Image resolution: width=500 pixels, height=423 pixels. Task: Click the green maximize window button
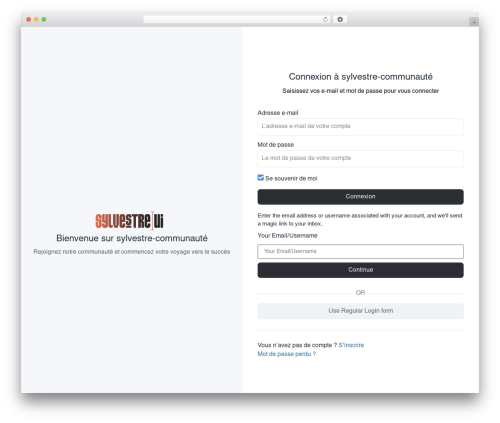pos(44,19)
